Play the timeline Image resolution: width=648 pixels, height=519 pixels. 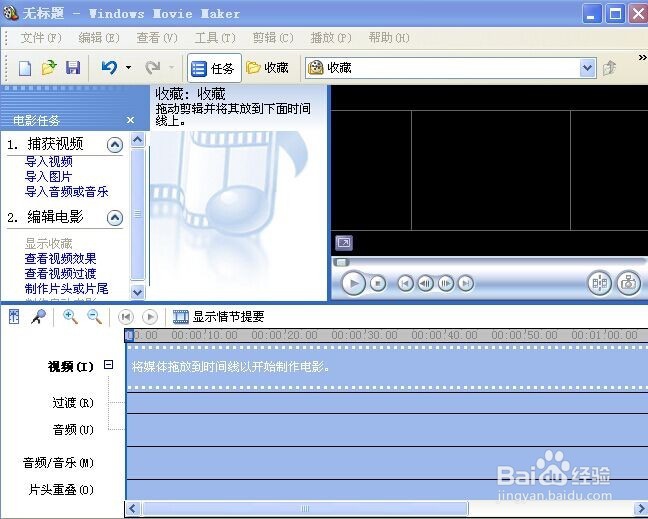click(150, 317)
